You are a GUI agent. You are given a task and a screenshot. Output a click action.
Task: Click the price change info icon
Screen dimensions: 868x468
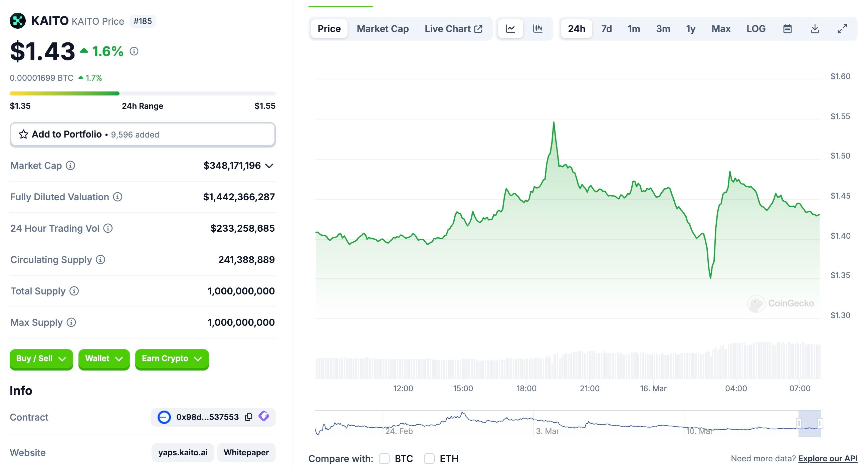click(x=134, y=51)
